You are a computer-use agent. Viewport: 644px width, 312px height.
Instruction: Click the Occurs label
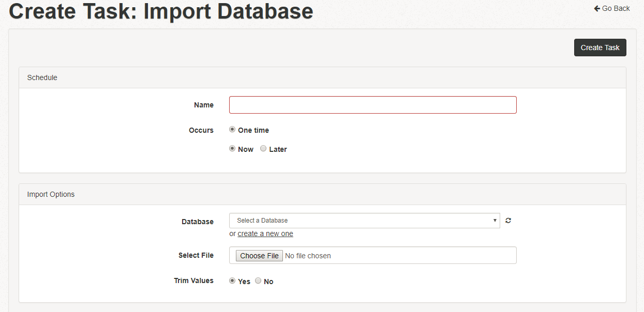pyautogui.click(x=201, y=130)
